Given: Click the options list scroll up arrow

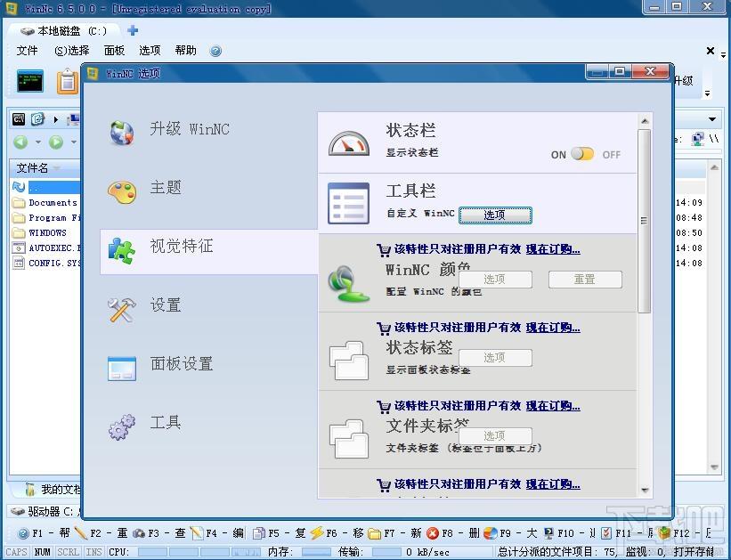Looking at the screenshot, I should [645, 121].
